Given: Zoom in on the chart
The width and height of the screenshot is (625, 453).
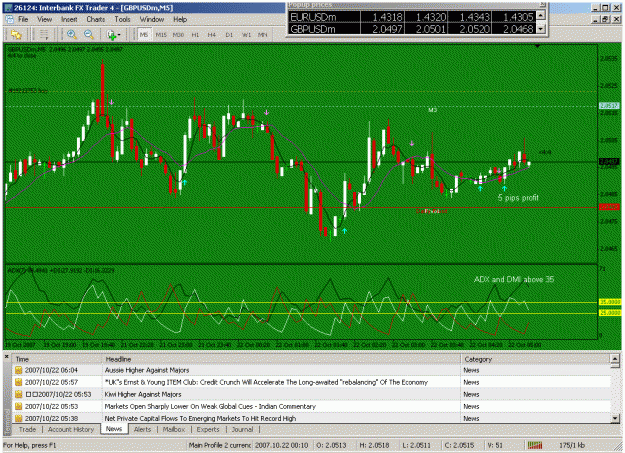Looking at the screenshot, I should pos(72,35).
